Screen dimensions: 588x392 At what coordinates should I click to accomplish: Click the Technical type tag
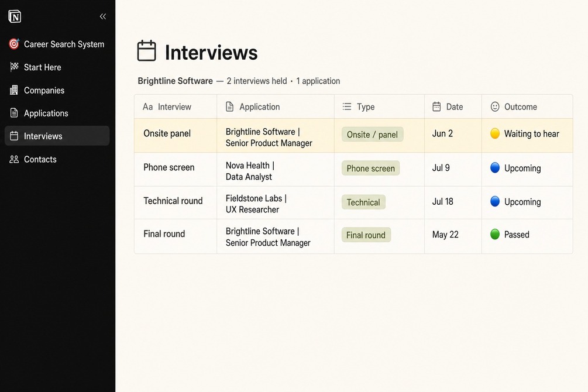coord(363,202)
